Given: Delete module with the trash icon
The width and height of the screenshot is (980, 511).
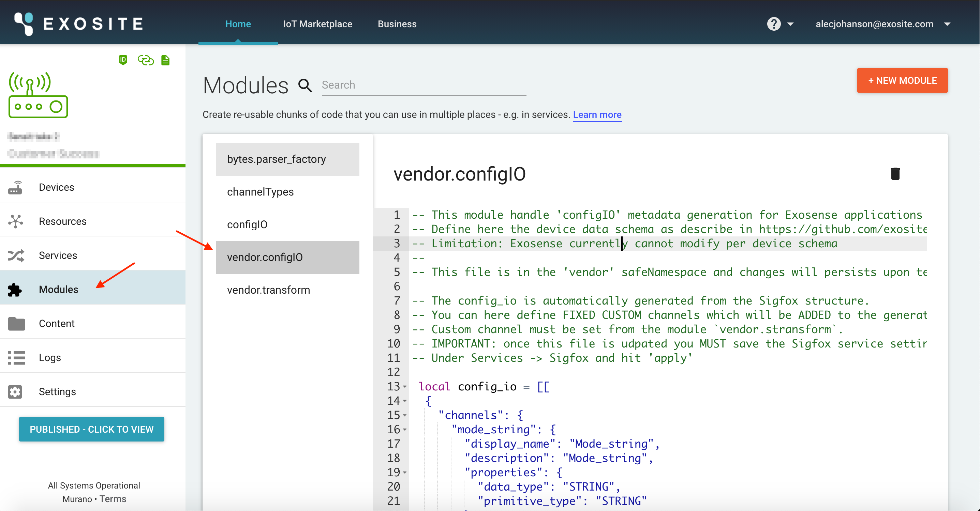Looking at the screenshot, I should pyautogui.click(x=895, y=174).
